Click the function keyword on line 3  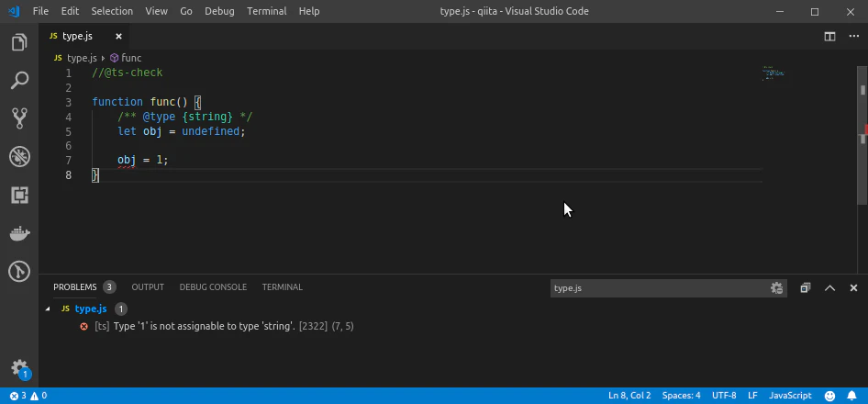tap(117, 102)
